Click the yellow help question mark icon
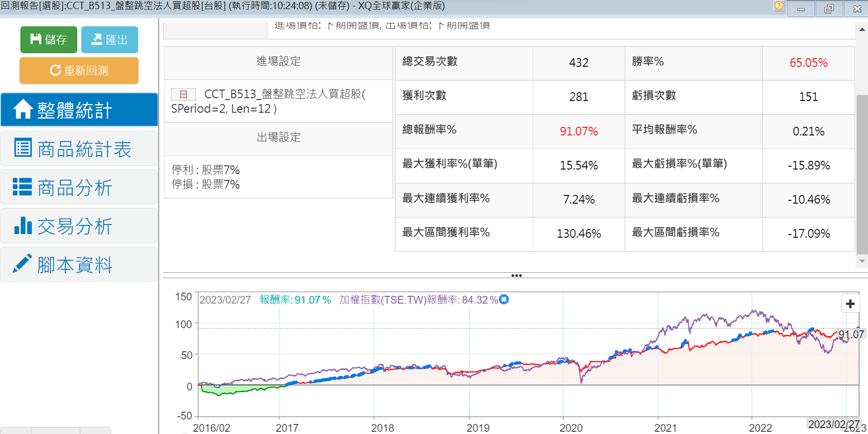This screenshot has width=868, height=434. [x=779, y=6]
